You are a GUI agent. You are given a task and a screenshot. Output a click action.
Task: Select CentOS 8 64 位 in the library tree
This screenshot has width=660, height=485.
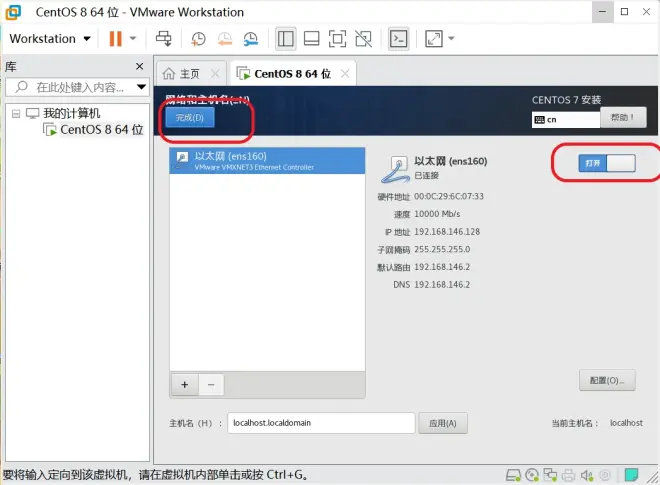click(101, 130)
